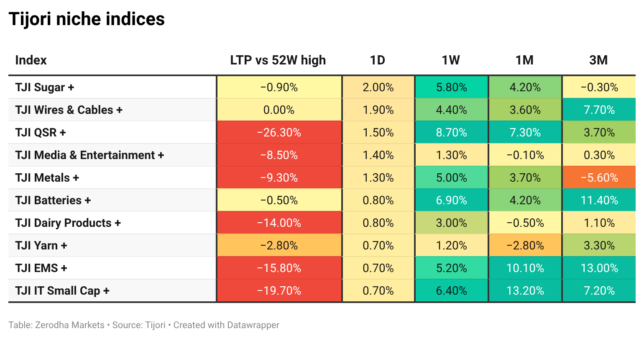The height and width of the screenshot is (339, 644).
Task: Click the Created with Datawrapper footer text
Action: point(226,325)
